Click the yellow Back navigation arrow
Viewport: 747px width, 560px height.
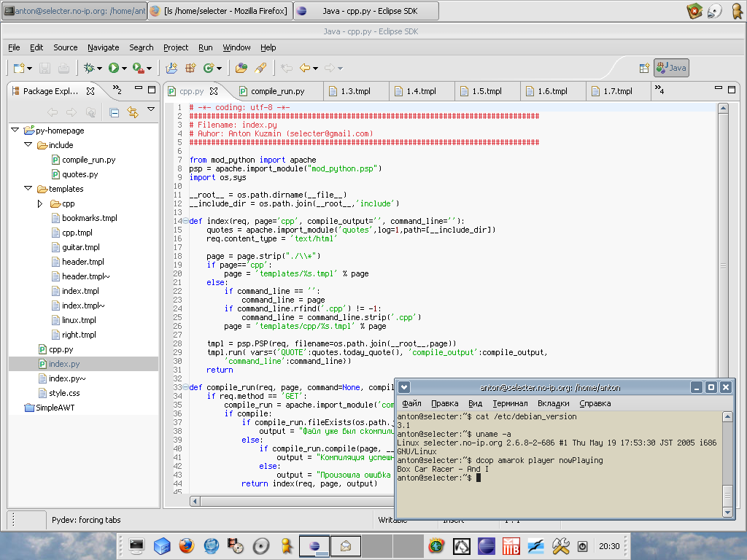click(x=305, y=68)
